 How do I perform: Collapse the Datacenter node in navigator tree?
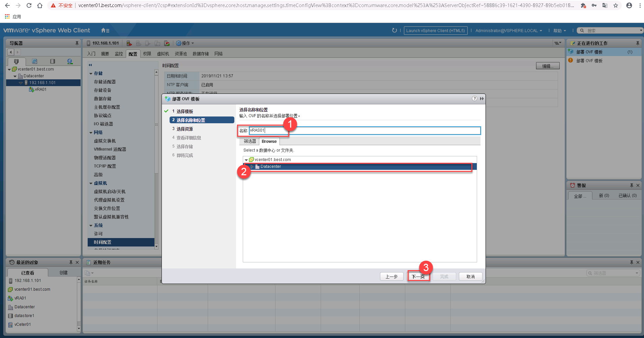15,76
